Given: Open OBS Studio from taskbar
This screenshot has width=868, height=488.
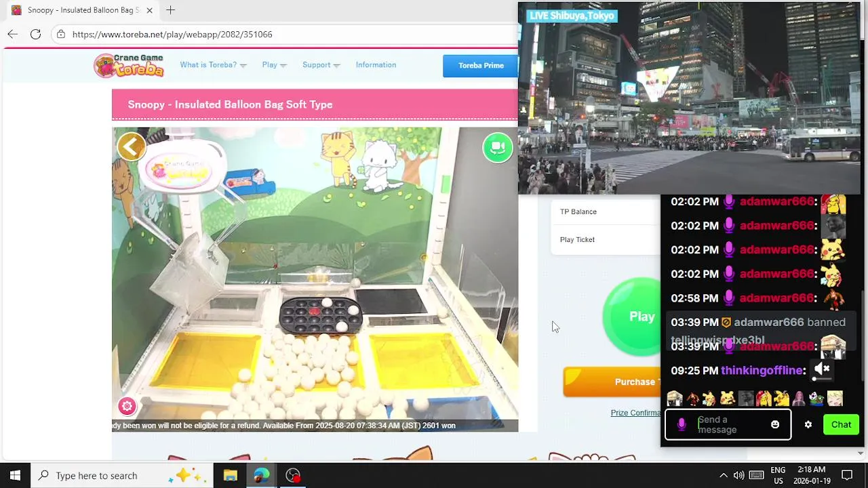Looking at the screenshot, I should point(293,475).
